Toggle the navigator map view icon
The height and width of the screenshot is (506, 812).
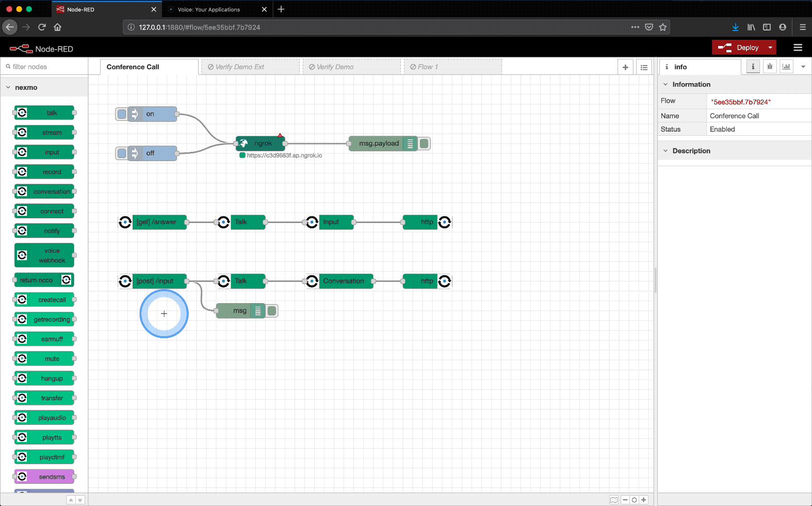coord(613,500)
